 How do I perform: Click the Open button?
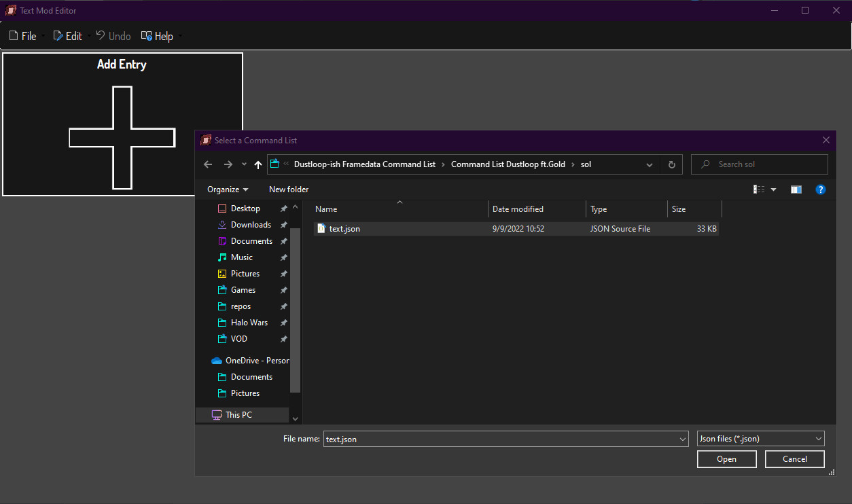pos(726,459)
